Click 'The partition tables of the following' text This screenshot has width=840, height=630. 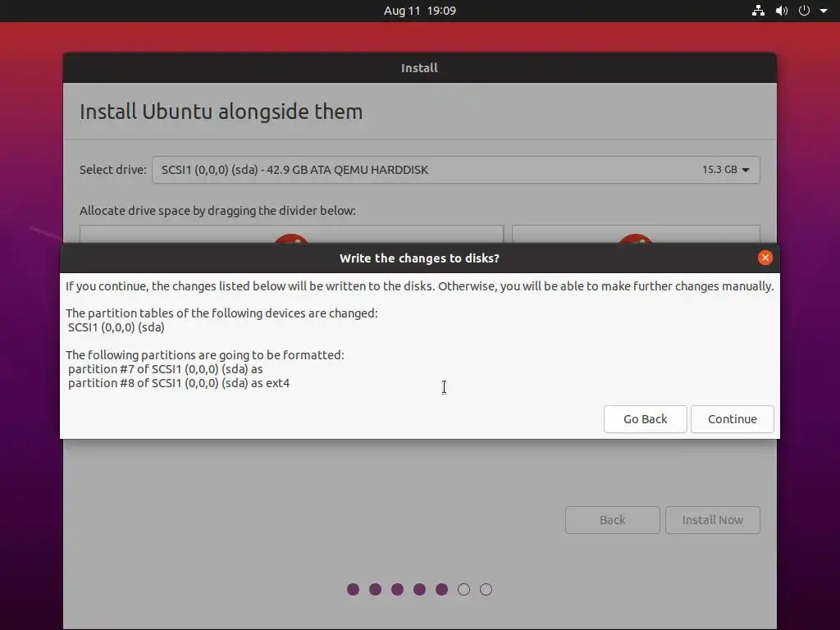coord(221,313)
